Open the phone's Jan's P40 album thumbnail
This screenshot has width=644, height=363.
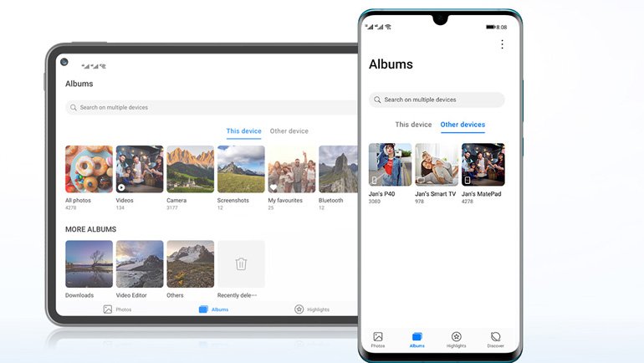[x=390, y=165]
